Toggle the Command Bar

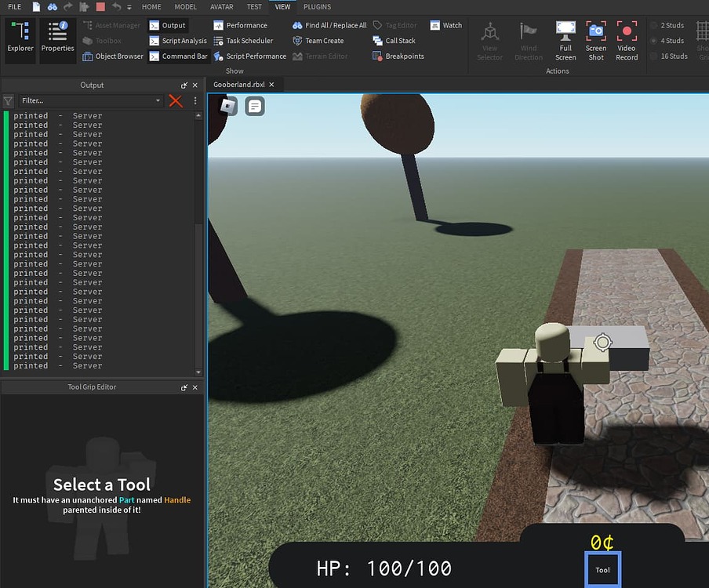click(179, 56)
